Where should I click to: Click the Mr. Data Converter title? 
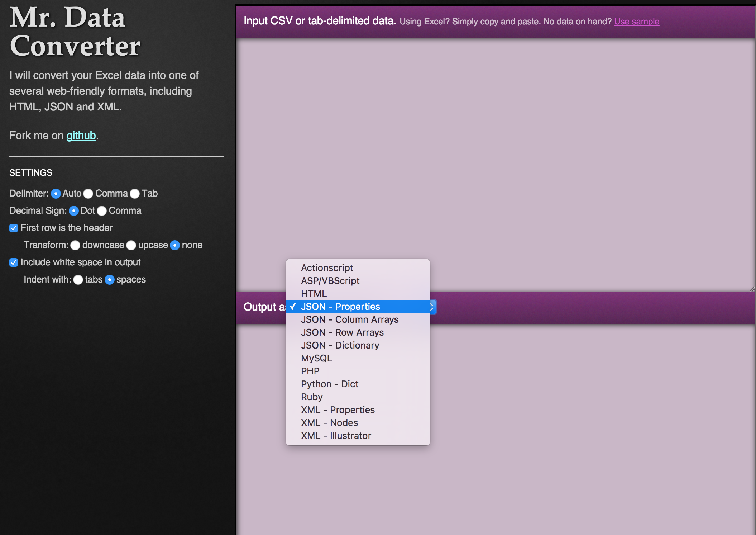(x=75, y=32)
